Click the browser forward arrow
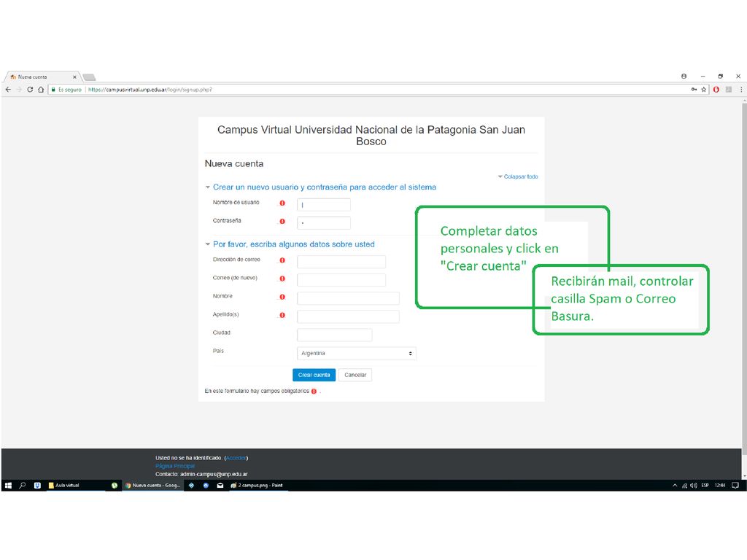 point(19,90)
